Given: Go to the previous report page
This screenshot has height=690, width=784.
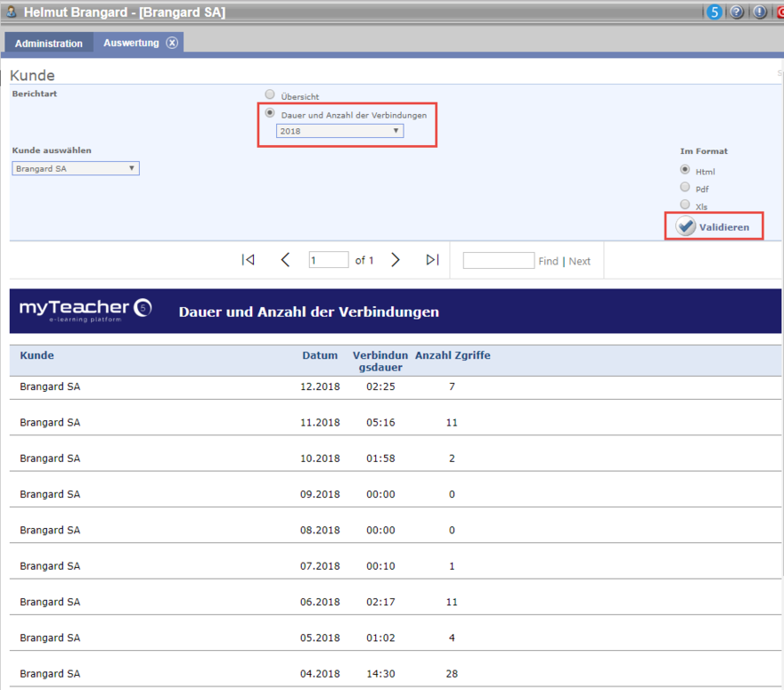Looking at the screenshot, I should 285,260.
